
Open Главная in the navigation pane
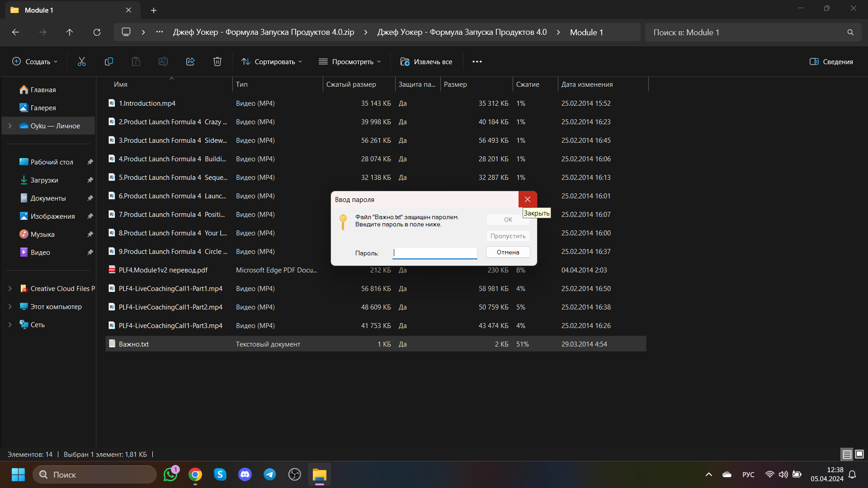tap(43, 90)
